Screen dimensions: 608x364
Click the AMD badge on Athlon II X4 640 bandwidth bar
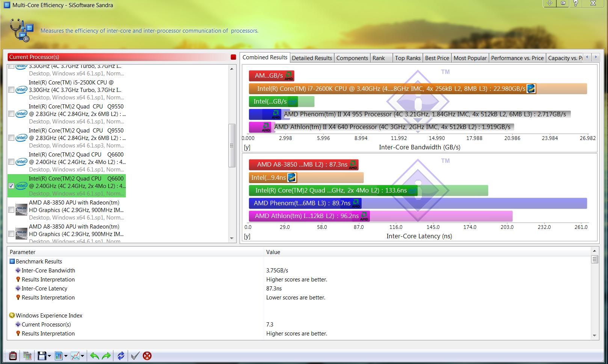click(x=266, y=127)
